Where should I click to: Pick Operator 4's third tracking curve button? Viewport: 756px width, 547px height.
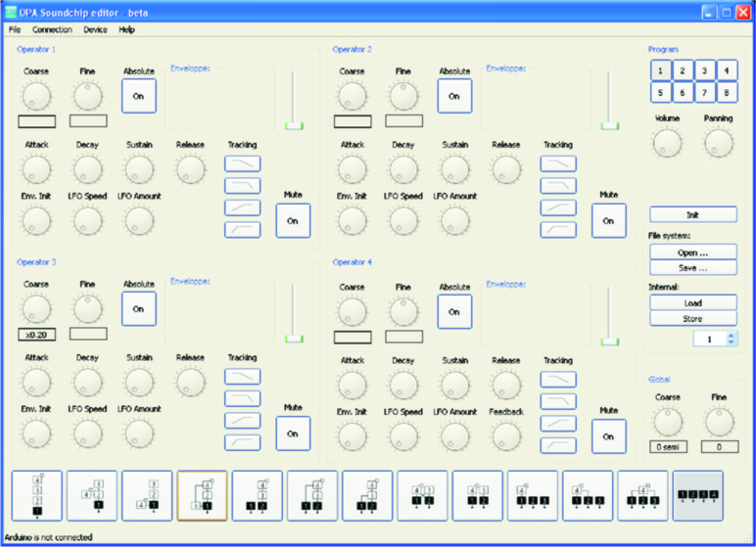coord(558,421)
